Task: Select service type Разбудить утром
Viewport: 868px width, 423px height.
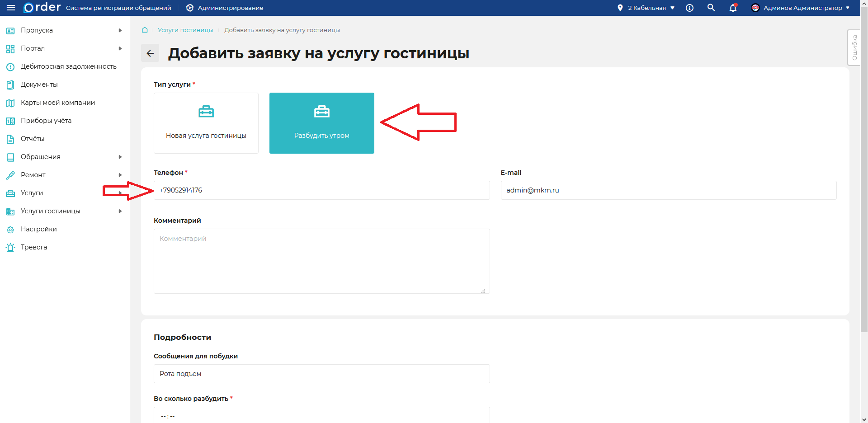Action: coord(321,123)
